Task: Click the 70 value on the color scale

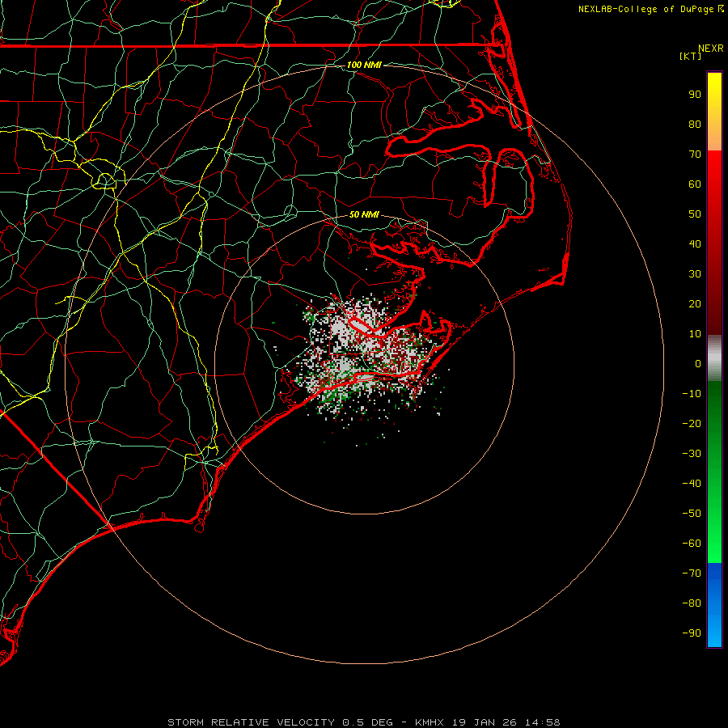Action: coord(695,154)
